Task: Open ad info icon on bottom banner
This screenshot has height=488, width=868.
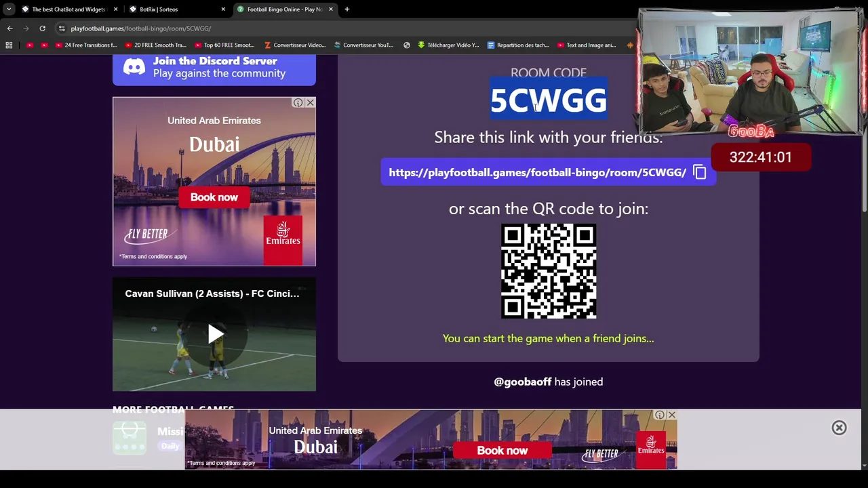Action: tap(659, 415)
